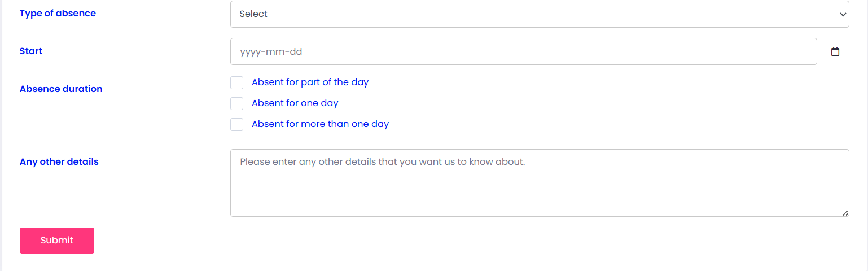
Task: Click the Type of absence chevron arrow
Action: (x=843, y=14)
